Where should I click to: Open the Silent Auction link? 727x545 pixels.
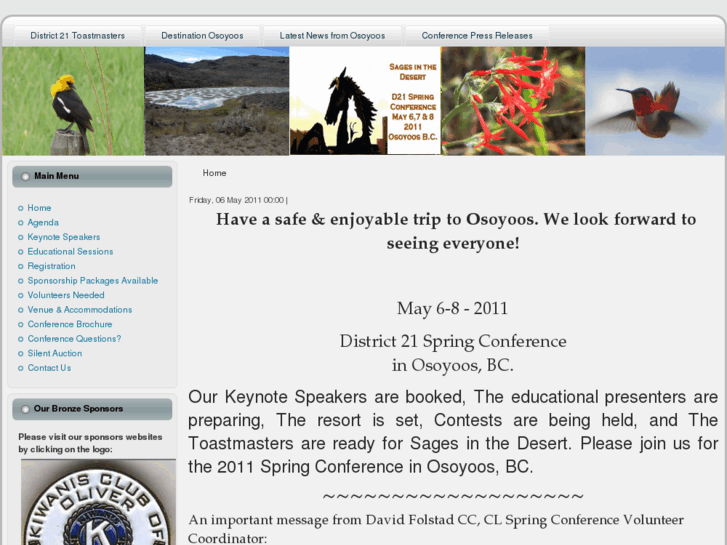[55, 353]
